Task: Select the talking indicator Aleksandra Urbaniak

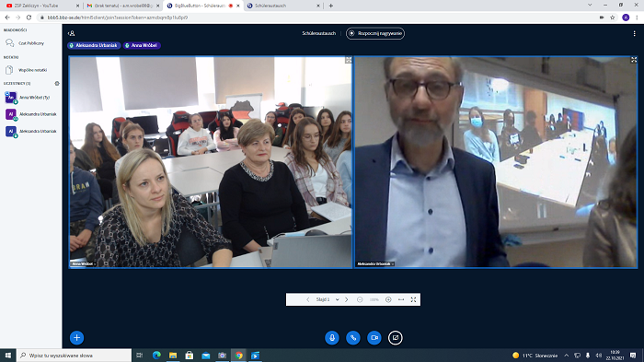Action: 94,45
